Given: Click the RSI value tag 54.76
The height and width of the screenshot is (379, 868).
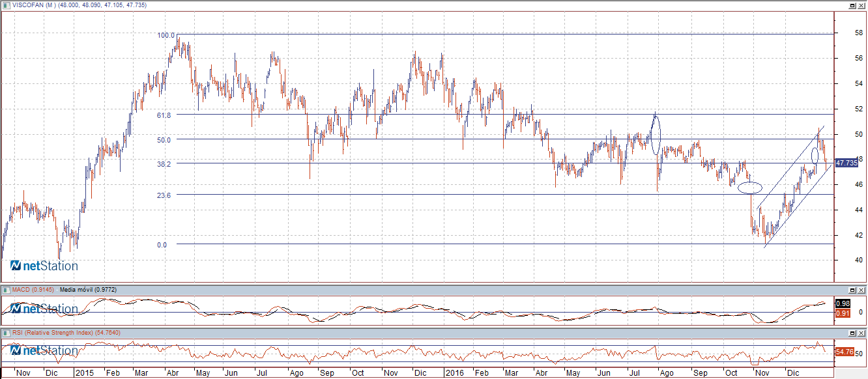Looking at the screenshot, I should 844,352.
